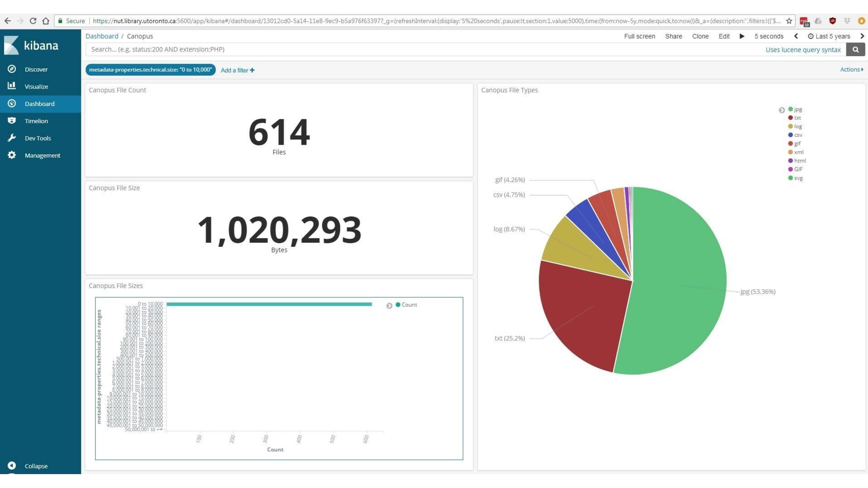Toggle the file types legend arrow
The image size is (868, 488).
(782, 110)
